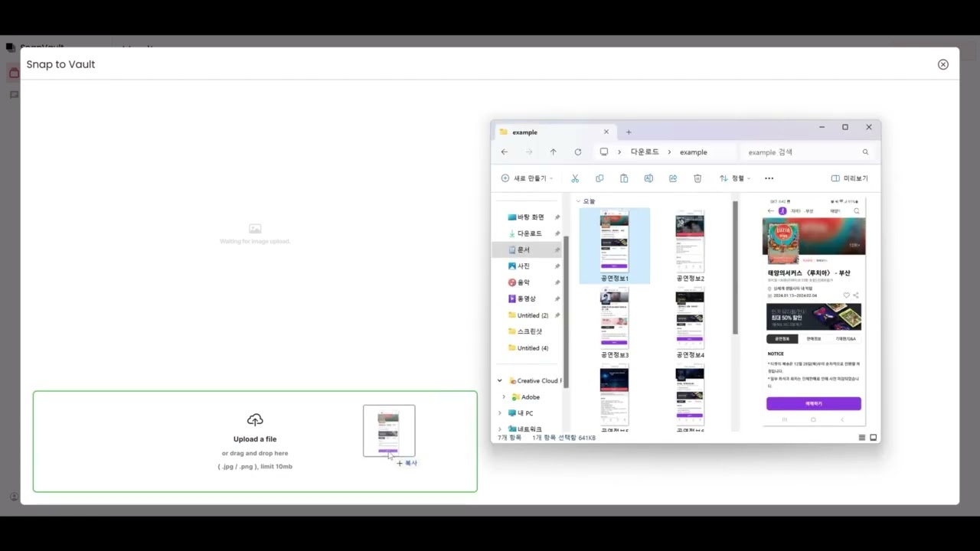980x551 pixels.
Task: Click the Rename icon in Explorer toolbar
Action: coord(648,178)
